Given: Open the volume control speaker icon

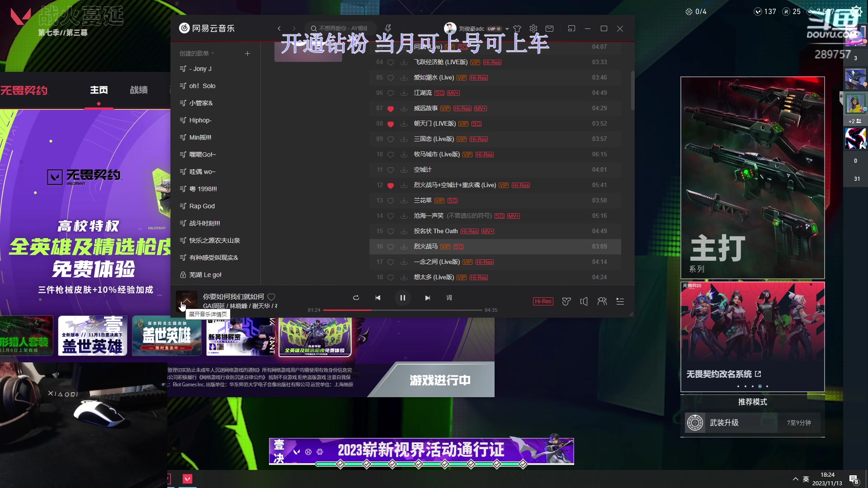Looking at the screenshot, I should coord(584,301).
